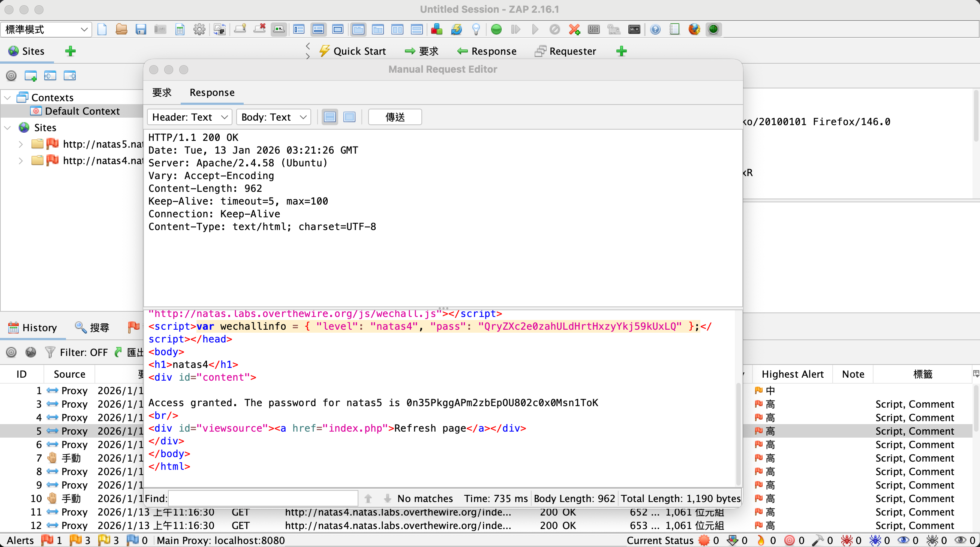
Task: Click the scan policy sliders icon
Action: tap(594, 29)
